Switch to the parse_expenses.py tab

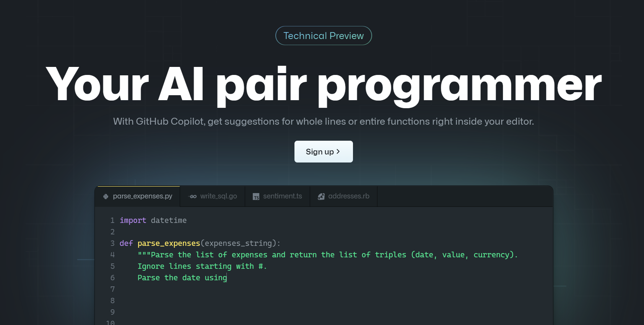(138, 196)
